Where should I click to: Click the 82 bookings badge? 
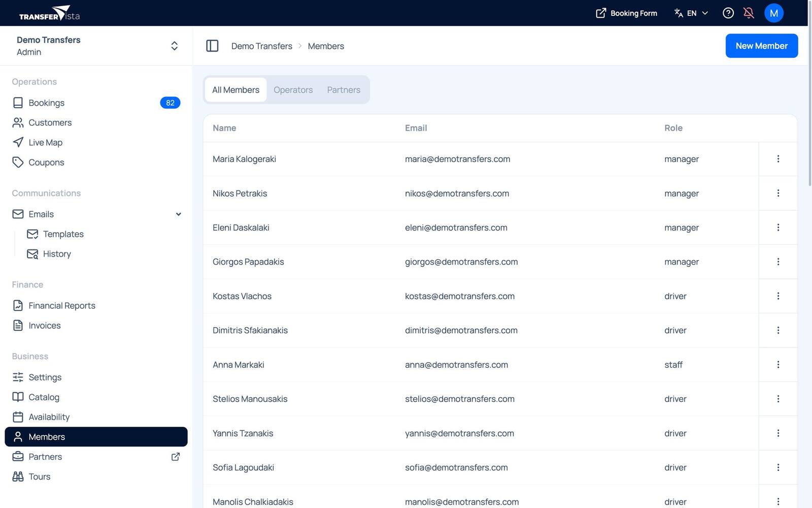point(170,103)
